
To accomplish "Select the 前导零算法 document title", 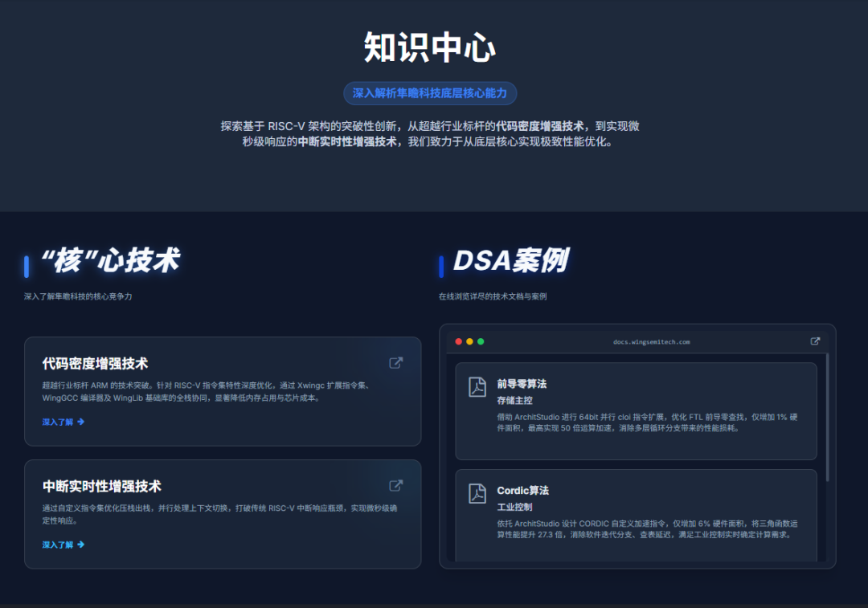I will click(522, 384).
